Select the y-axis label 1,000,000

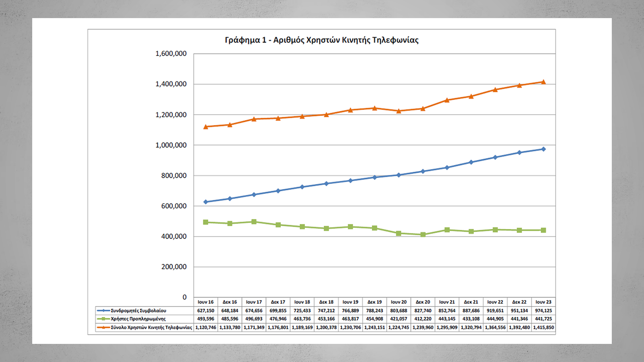tap(171, 145)
